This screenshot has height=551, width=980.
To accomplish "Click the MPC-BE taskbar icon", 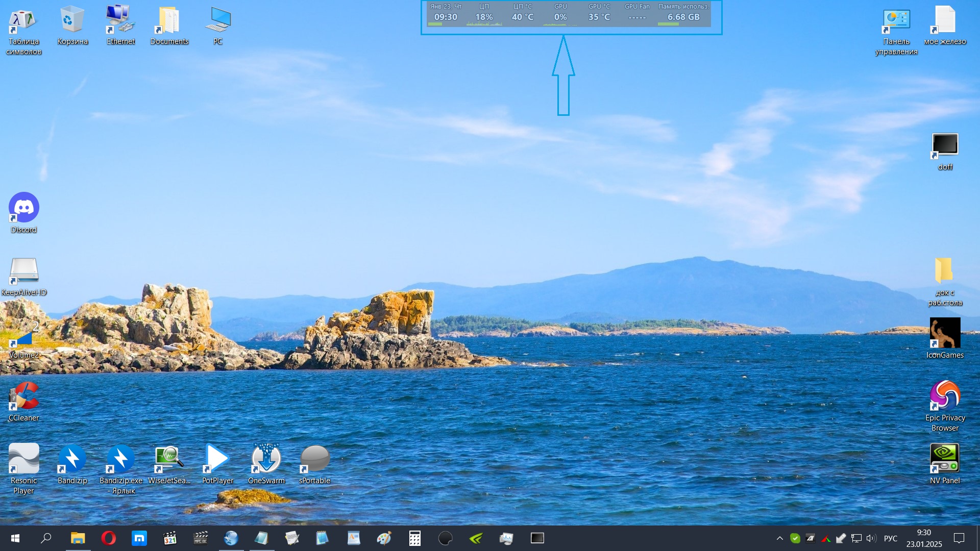I will tap(201, 538).
